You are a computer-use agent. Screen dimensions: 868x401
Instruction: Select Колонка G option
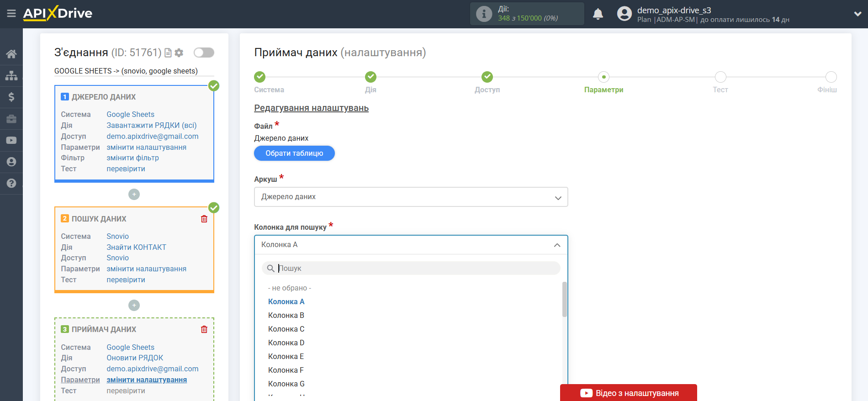[x=286, y=384]
